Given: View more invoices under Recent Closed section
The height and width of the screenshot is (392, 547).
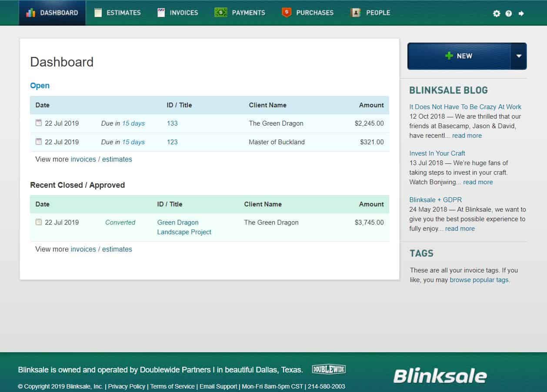Looking at the screenshot, I should tap(83, 249).
